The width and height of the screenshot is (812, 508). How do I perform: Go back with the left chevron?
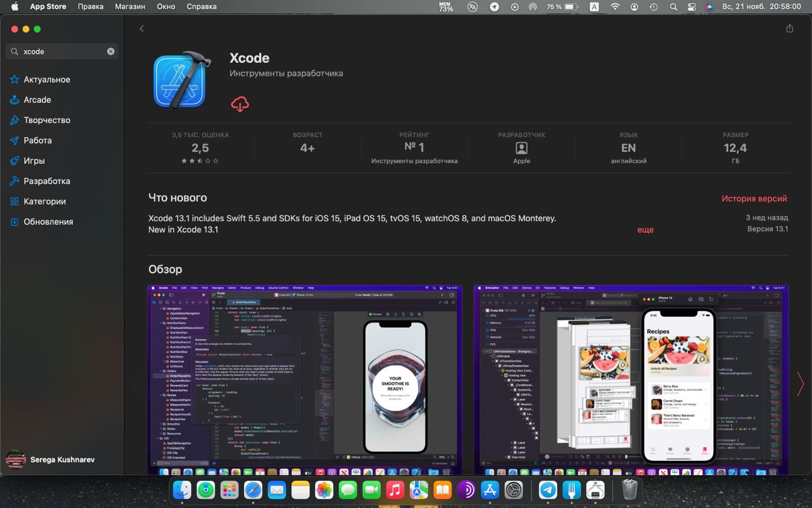(141, 29)
